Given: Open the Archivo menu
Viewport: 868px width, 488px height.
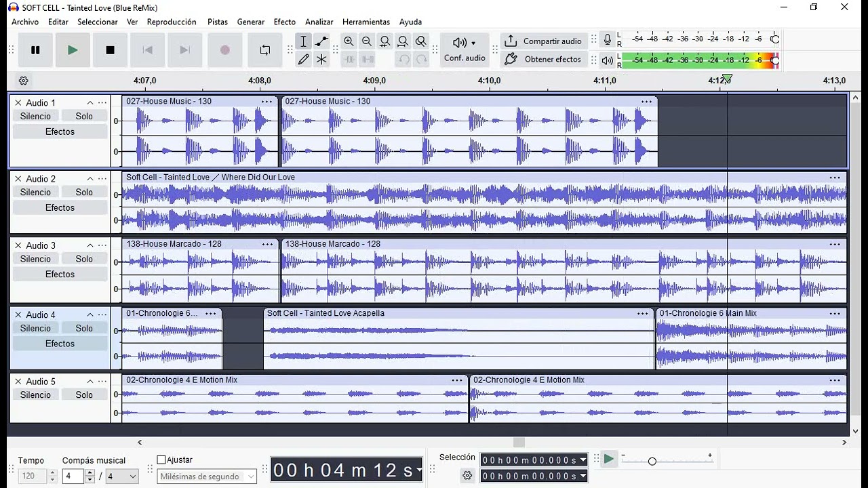Looking at the screenshot, I should click(x=25, y=22).
